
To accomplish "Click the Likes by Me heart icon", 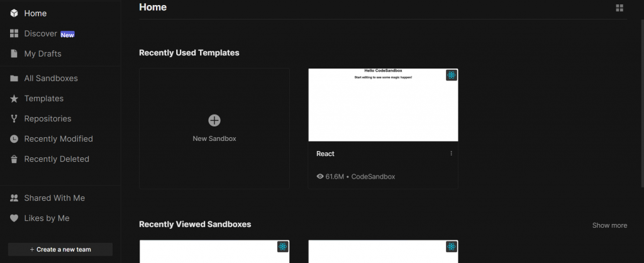I will [14, 218].
